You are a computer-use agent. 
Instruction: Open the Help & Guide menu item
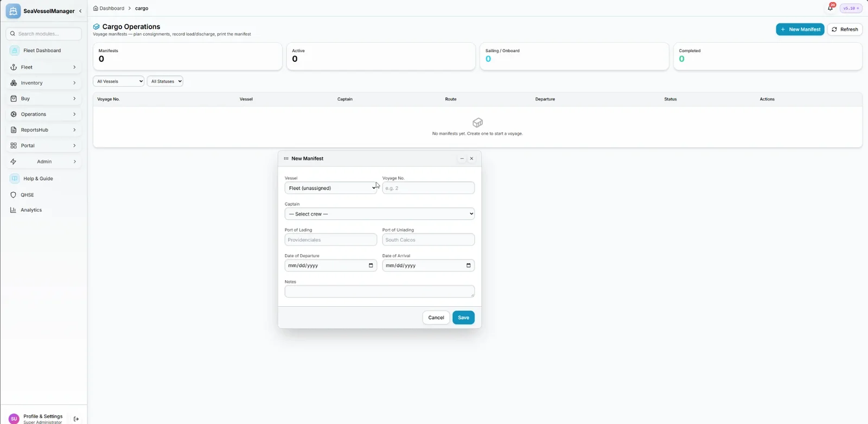coord(43,179)
